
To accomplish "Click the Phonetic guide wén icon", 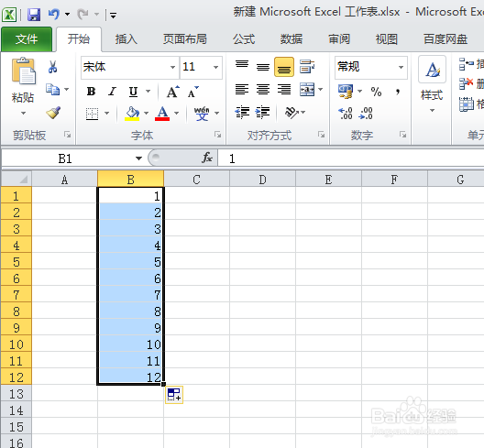I will pos(202,114).
